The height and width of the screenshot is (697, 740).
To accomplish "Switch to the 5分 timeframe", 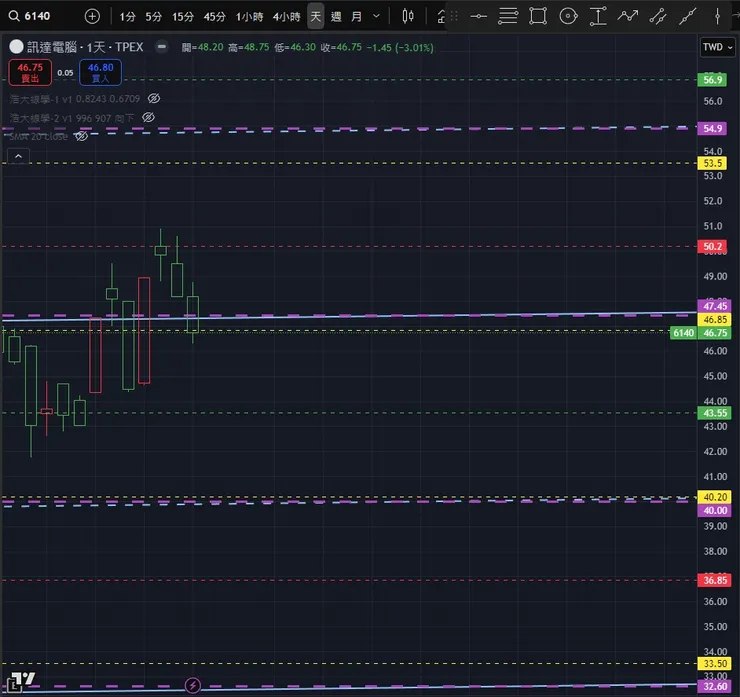I will (x=153, y=17).
